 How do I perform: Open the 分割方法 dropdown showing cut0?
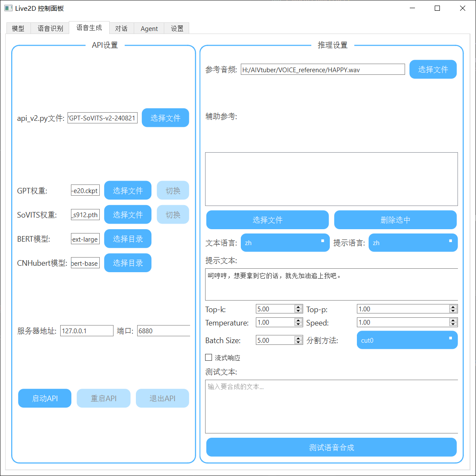pyautogui.click(x=407, y=340)
